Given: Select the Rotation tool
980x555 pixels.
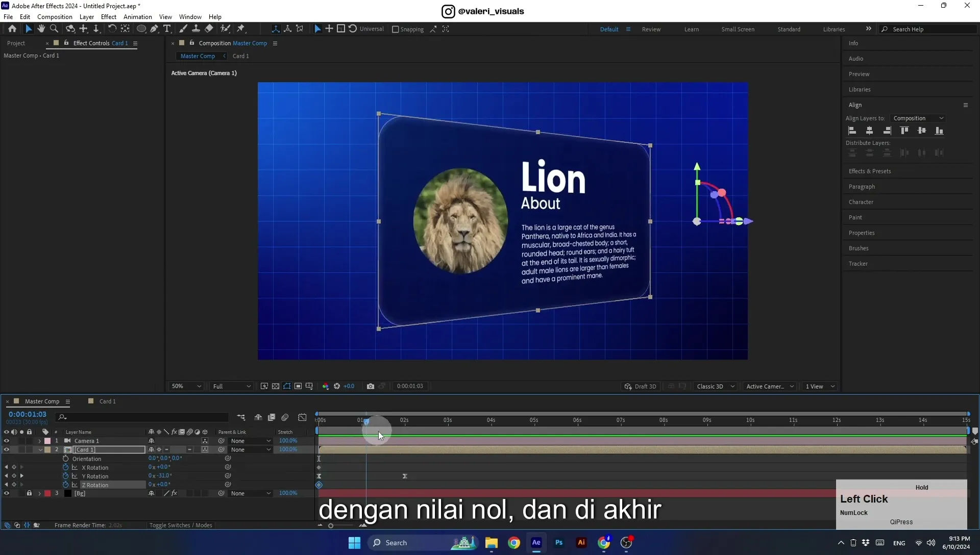Looking at the screenshot, I should point(112,29).
